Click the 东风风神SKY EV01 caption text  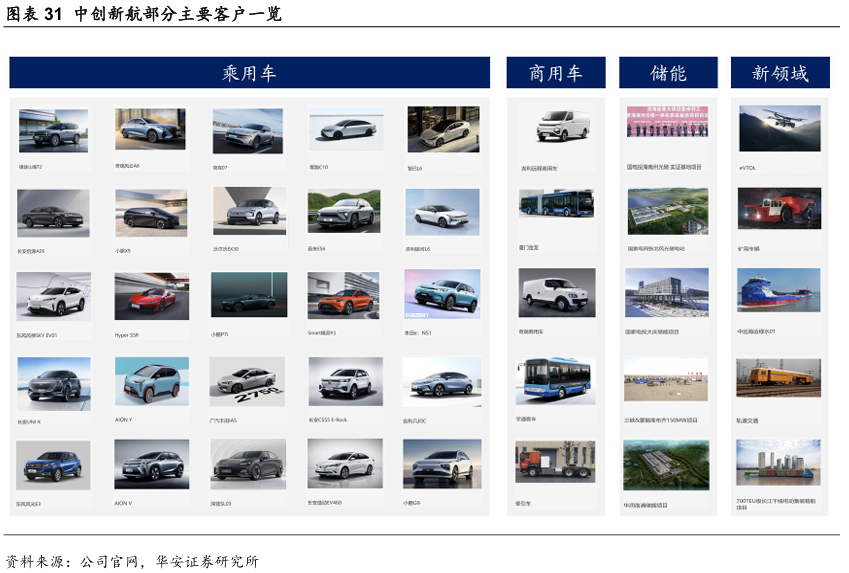[x=37, y=336]
